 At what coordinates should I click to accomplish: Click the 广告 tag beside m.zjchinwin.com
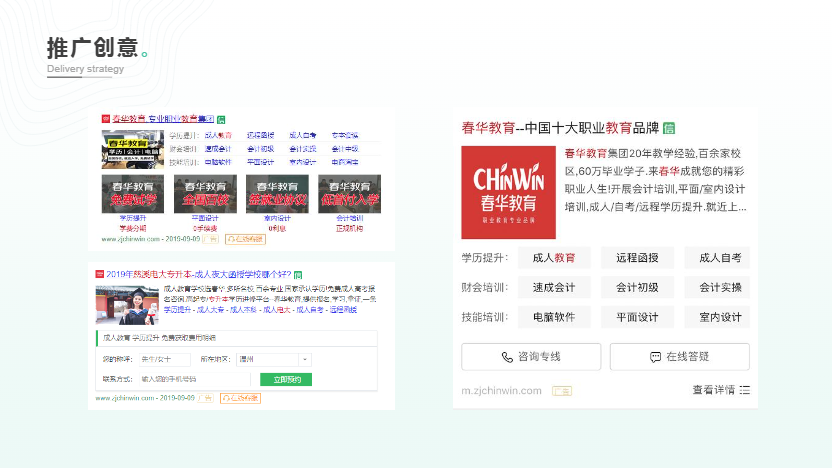(562, 391)
